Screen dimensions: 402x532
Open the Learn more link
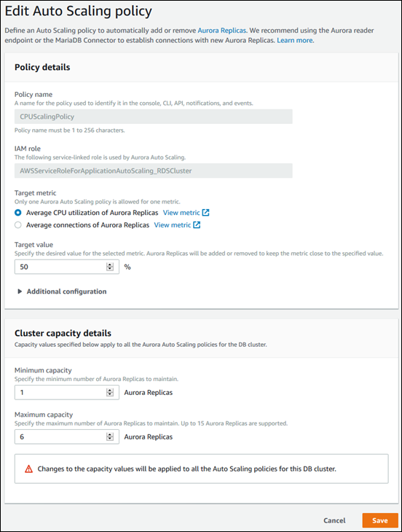(x=295, y=40)
